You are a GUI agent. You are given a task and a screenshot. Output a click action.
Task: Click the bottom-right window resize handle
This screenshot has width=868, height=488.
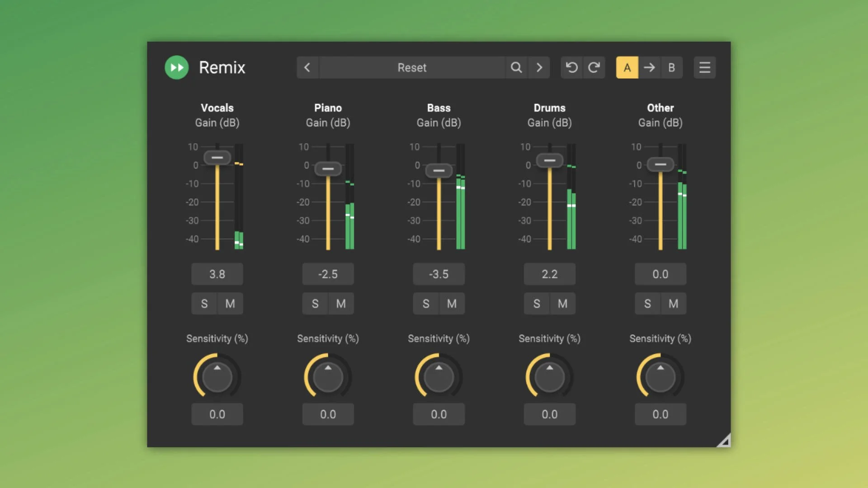coord(723,440)
